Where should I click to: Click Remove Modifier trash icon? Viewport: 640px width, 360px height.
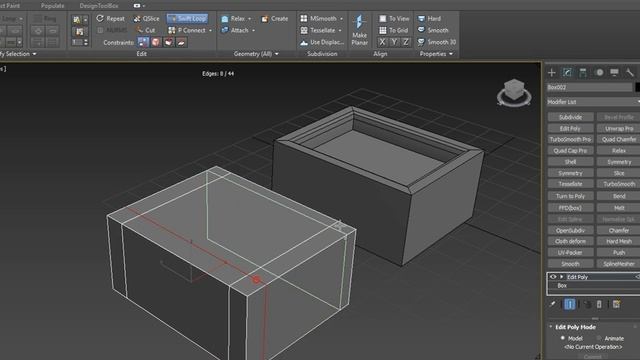coord(599,304)
